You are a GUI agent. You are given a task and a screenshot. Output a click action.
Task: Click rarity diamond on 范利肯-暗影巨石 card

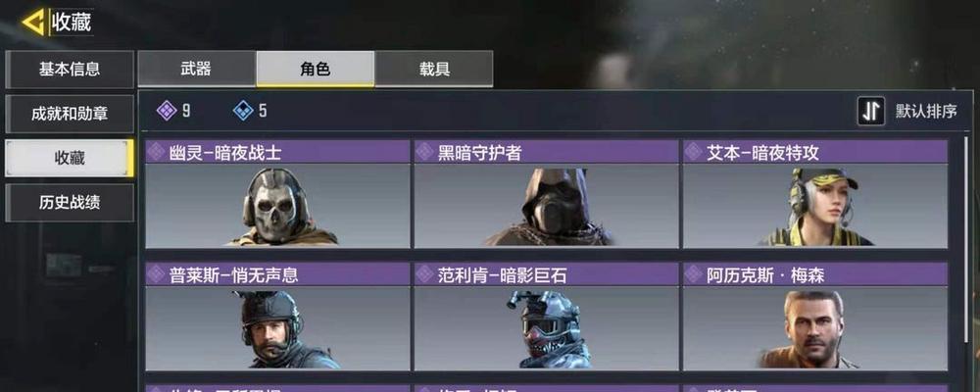[x=424, y=274]
